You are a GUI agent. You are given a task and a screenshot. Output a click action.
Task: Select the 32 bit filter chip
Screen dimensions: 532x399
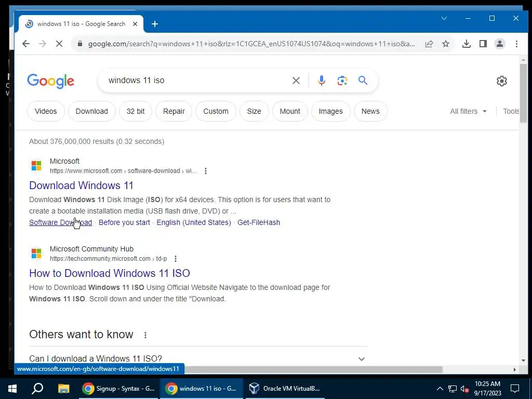[136, 111]
